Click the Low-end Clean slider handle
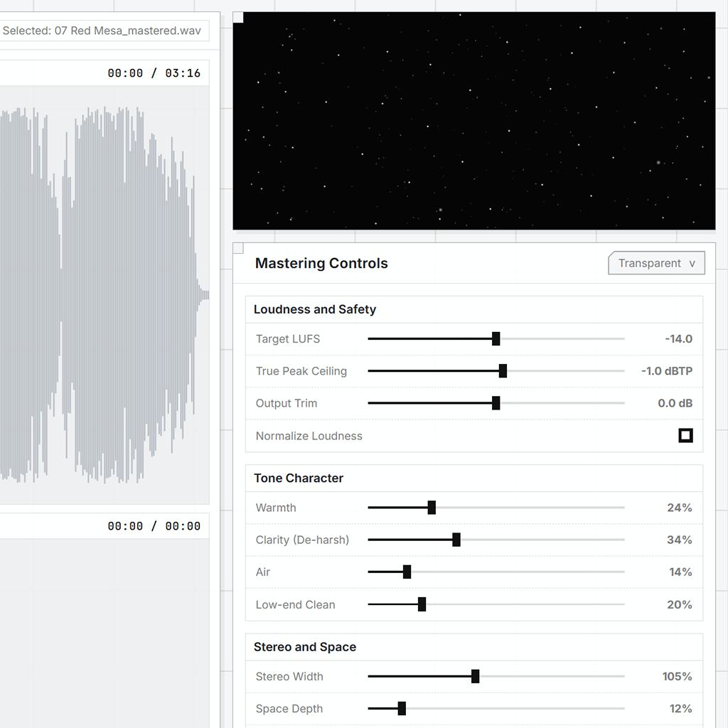Image resolution: width=728 pixels, height=728 pixels. click(422, 604)
